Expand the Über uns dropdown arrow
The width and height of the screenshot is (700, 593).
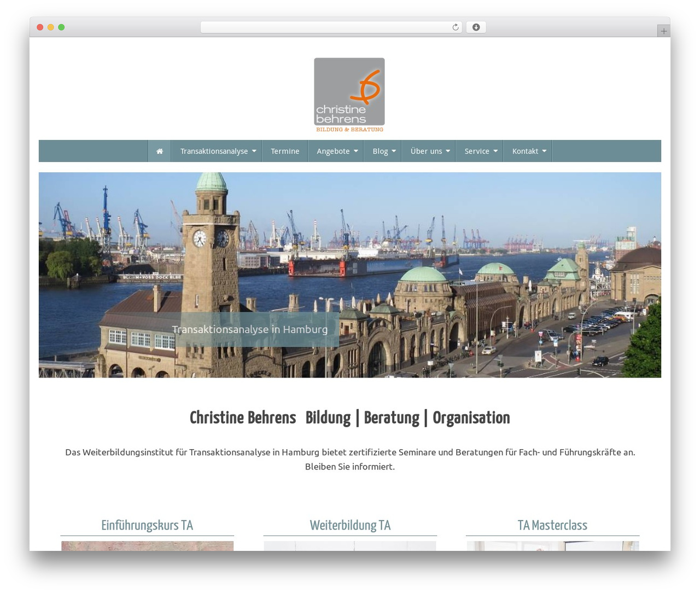coord(448,151)
